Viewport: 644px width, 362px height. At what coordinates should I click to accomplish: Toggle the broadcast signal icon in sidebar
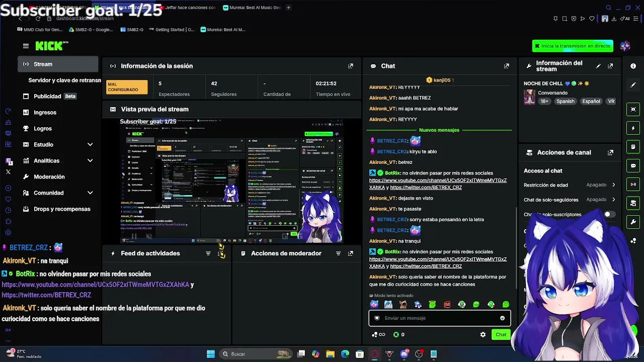(x=633, y=185)
